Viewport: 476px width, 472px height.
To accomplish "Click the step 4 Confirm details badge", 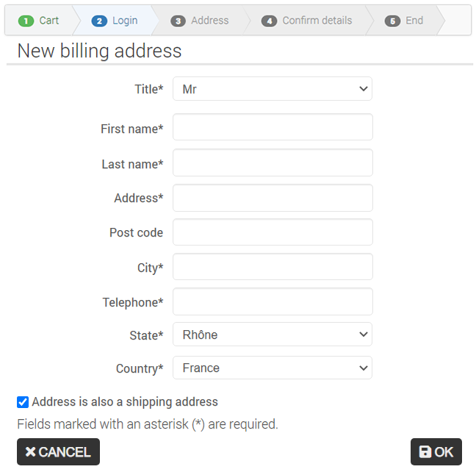I will pyautogui.click(x=270, y=21).
